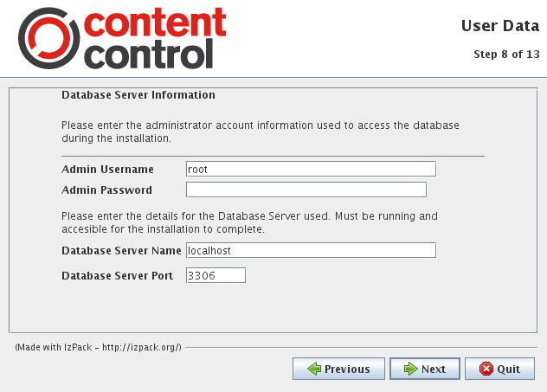The image size is (547, 392).
Task: Click the Database Server Information heading
Action: [138, 95]
